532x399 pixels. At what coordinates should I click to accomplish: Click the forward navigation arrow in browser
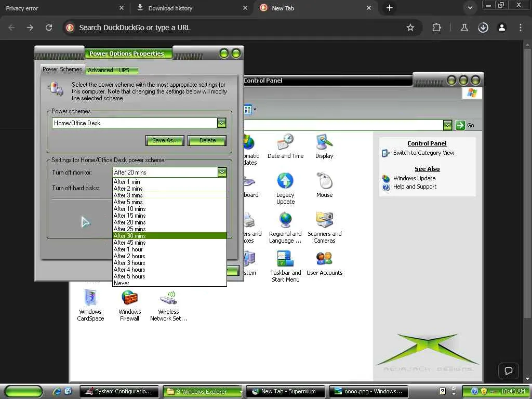point(30,28)
